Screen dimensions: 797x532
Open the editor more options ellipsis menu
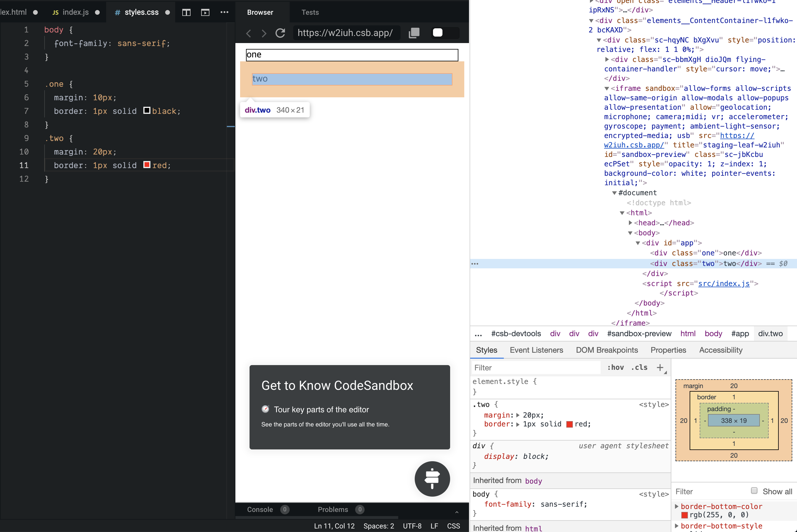224,12
